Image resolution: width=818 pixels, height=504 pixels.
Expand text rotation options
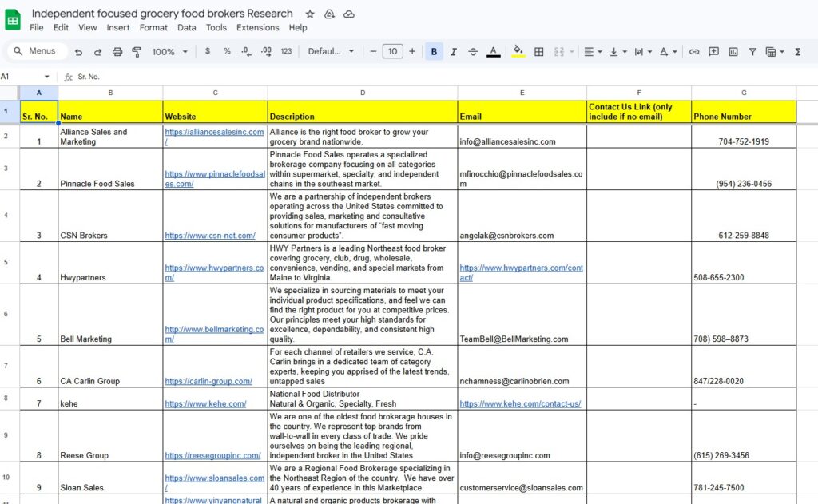point(674,52)
